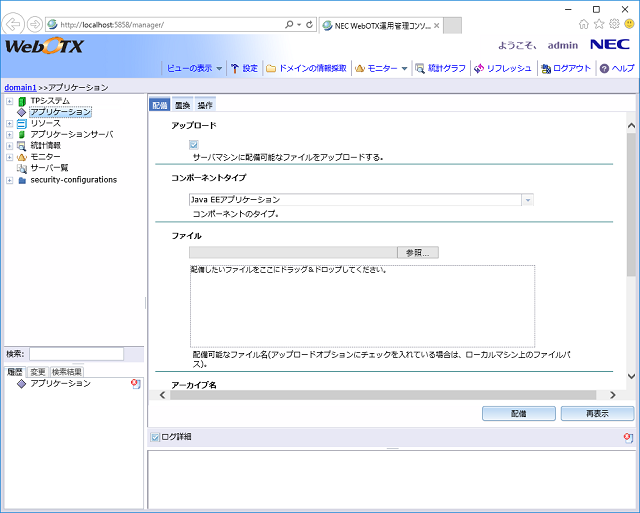The image size is (640, 513).
Task: Switch to the 置換 tab
Action: [x=182, y=105]
